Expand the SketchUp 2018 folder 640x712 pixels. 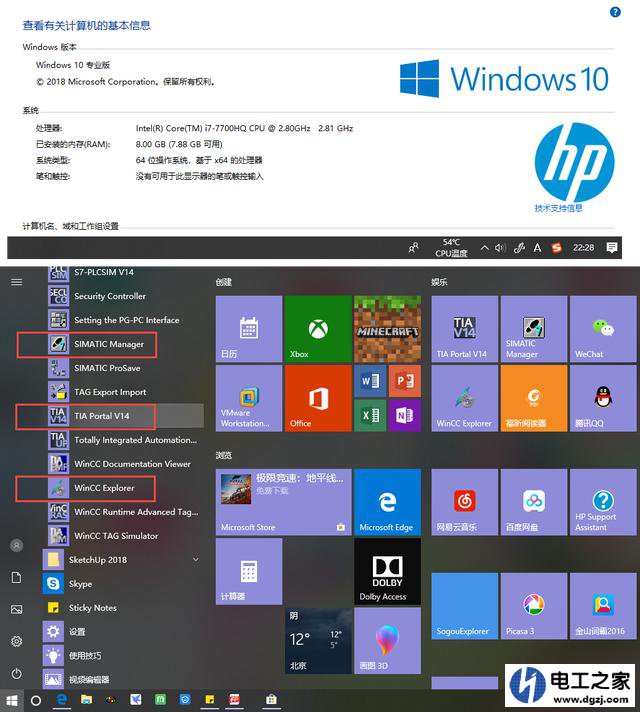pyautogui.click(x=121, y=560)
